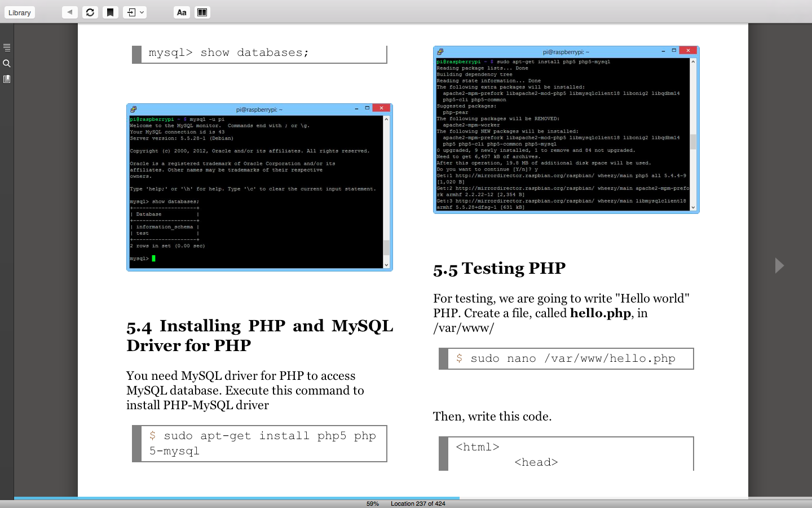Sync the book with the refresh icon

pyautogui.click(x=90, y=12)
